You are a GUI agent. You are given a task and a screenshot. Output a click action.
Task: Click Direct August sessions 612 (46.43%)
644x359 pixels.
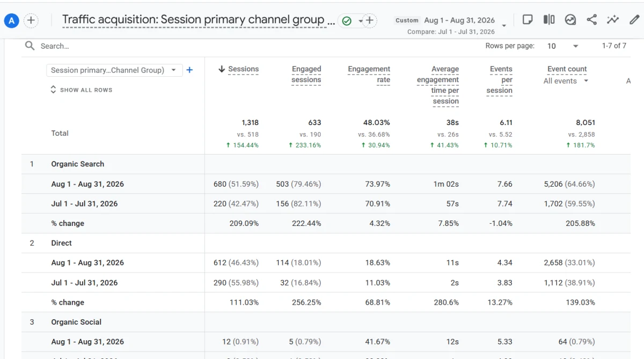pos(236,263)
